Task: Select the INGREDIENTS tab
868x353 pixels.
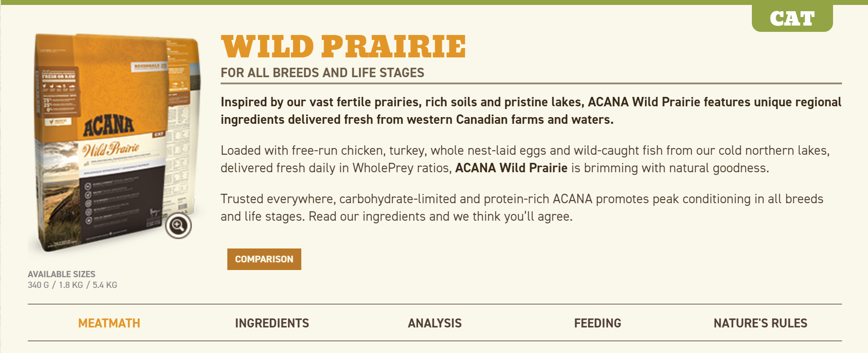Action: 272,323
